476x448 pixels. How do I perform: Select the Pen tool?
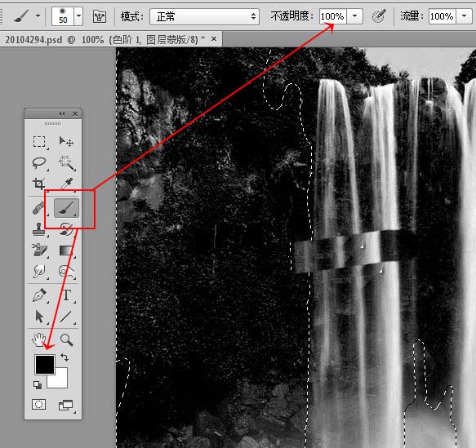point(39,295)
